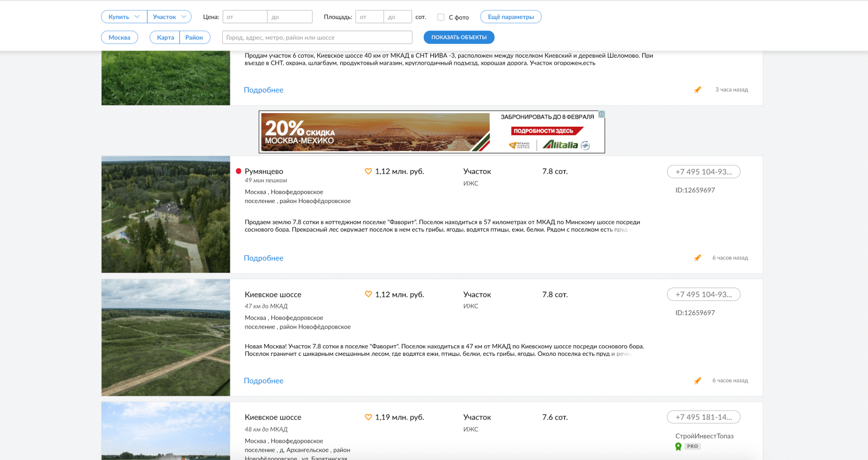Open the grass photo of the top listing
The image size is (868, 460).
click(x=166, y=78)
